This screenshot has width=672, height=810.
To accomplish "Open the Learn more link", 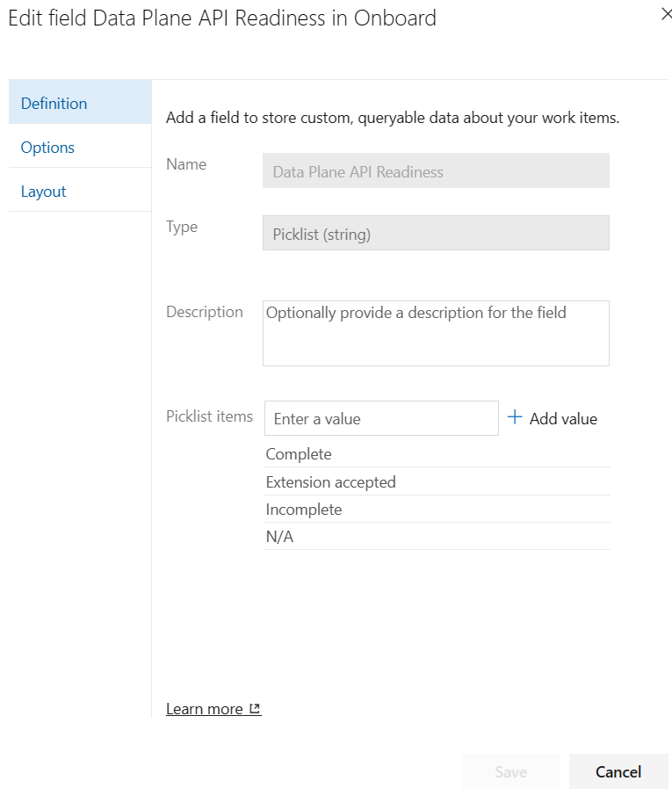I will (x=205, y=708).
